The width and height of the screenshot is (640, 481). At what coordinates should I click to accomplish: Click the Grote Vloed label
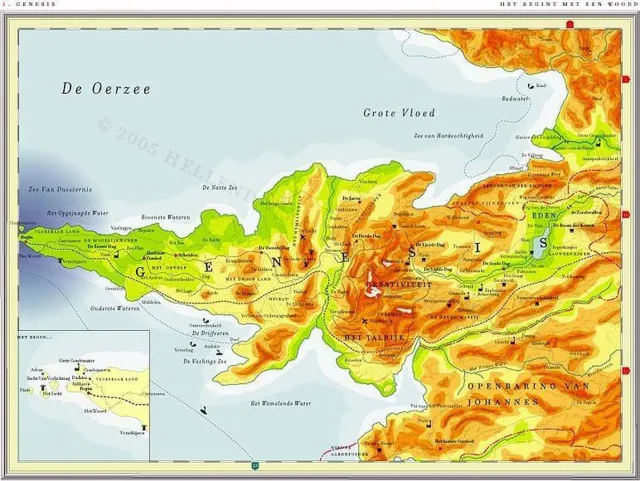[399, 113]
